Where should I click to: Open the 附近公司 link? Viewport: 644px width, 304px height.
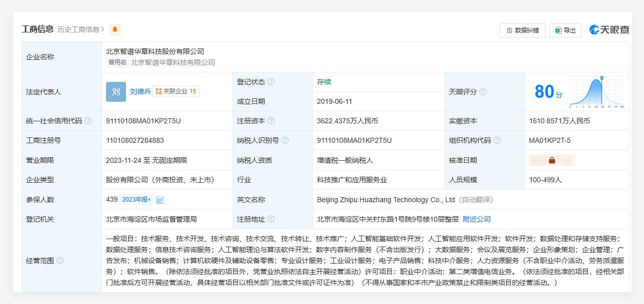(x=476, y=219)
